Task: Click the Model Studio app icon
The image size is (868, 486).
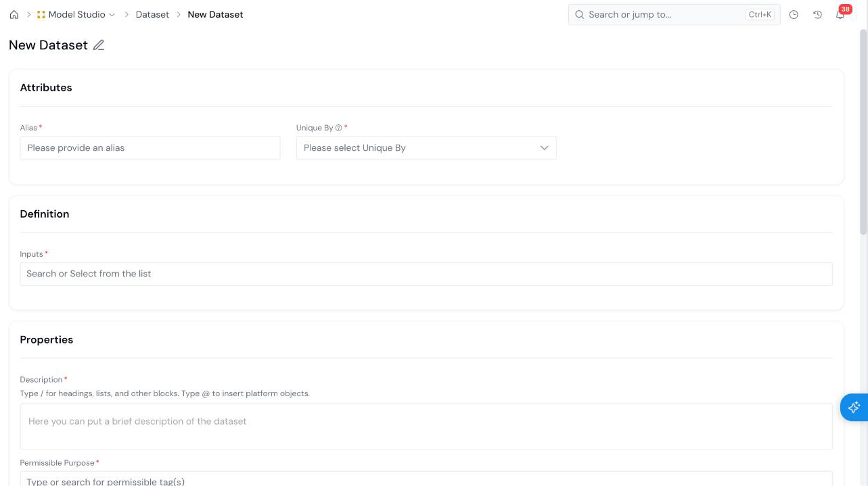Action: (41, 14)
